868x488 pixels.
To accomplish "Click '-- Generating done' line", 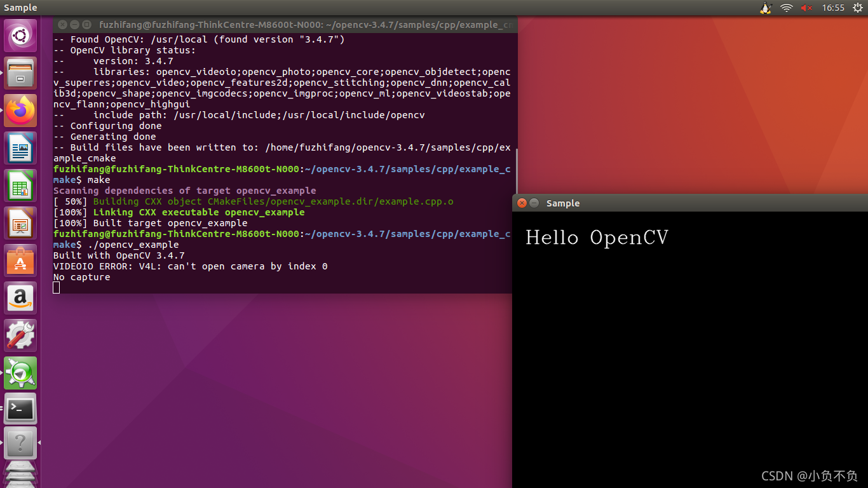I will click(105, 137).
